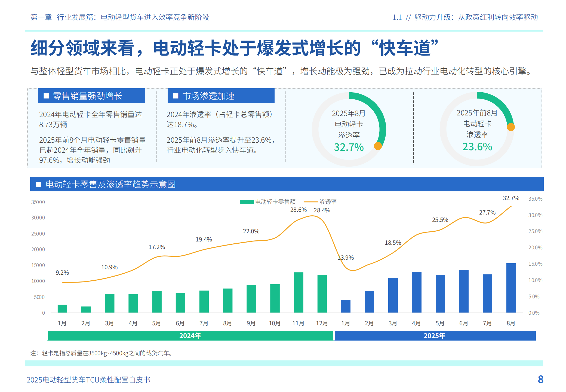Click white square beside 零售销量强劲增长 header
This screenshot has width=566, height=392.
tap(46, 96)
